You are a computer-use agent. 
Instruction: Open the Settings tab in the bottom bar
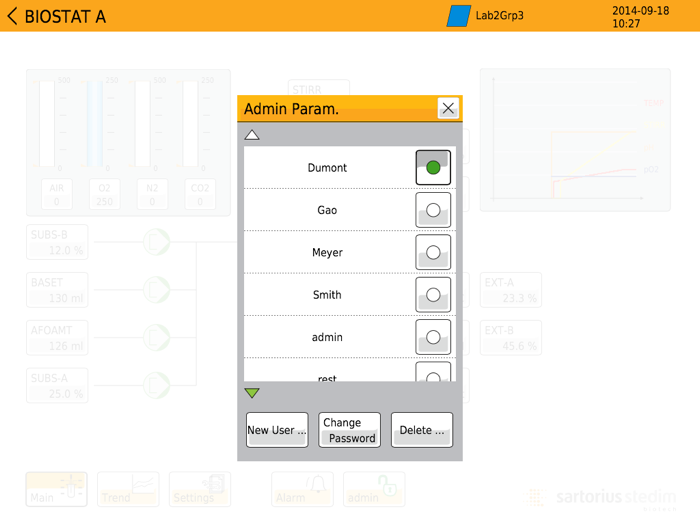(200, 489)
